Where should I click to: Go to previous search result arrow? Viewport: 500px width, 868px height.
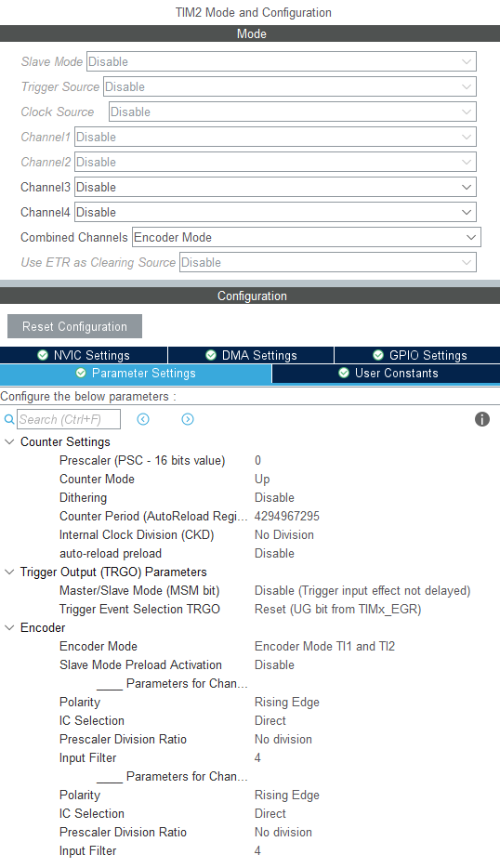pos(143,419)
